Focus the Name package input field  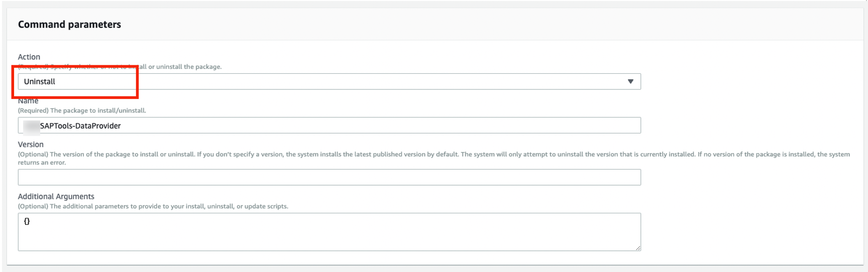coord(352,125)
